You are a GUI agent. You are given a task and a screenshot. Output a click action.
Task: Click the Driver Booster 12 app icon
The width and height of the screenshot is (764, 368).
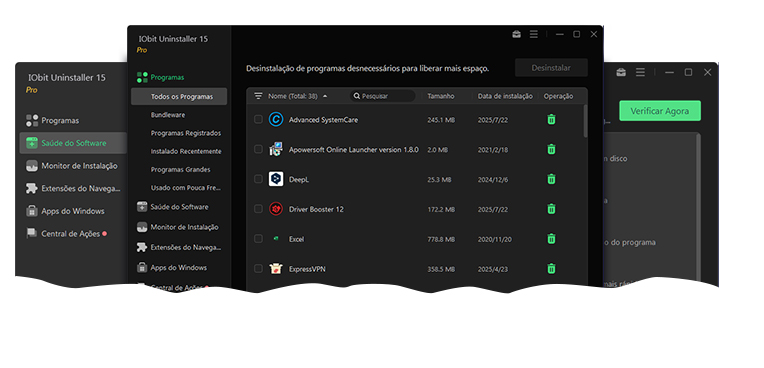(276, 209)
